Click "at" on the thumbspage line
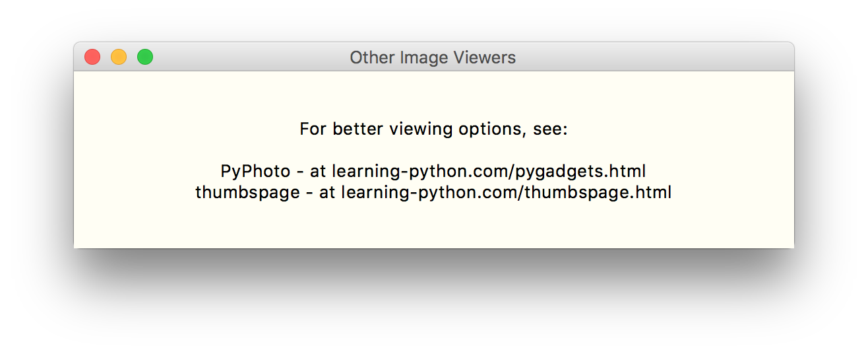The image size is (868, 354). (327, 194)
